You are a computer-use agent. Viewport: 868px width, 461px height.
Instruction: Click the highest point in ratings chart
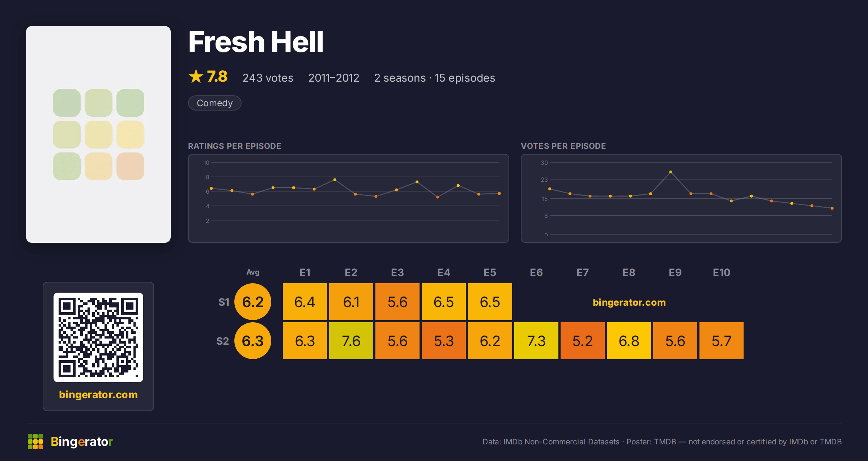click(x=335, y=180)
